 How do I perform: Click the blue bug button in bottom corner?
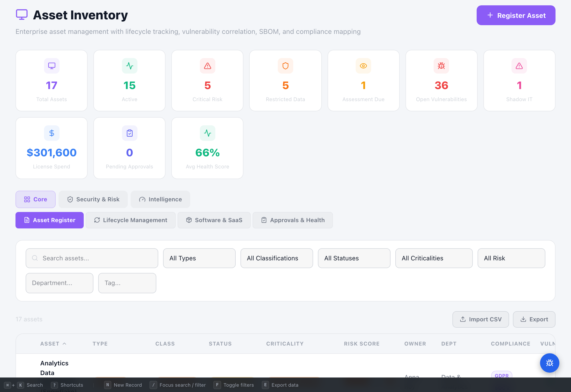[x=550, y=363]
